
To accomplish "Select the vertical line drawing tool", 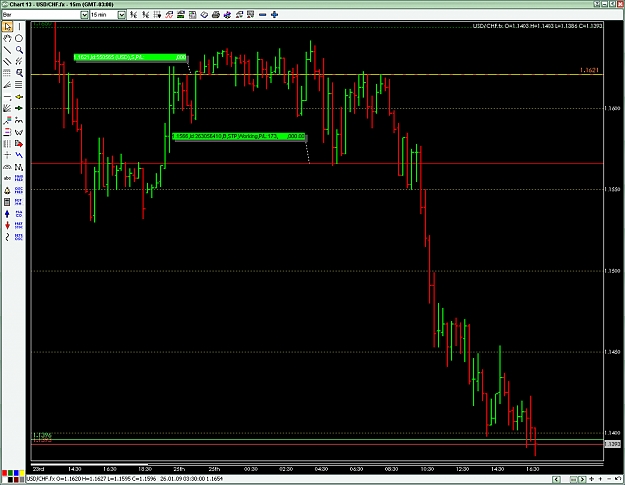I will coord(19,27).
